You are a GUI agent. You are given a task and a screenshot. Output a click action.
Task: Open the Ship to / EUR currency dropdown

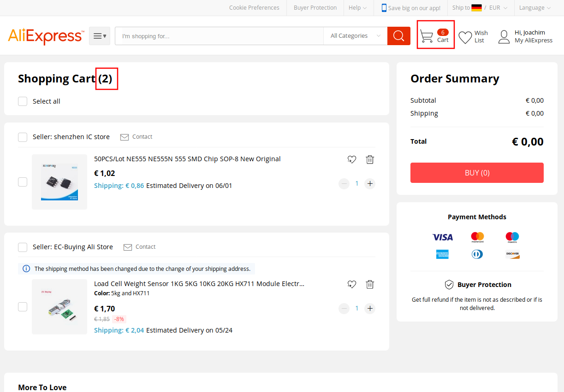click(480, 8)
